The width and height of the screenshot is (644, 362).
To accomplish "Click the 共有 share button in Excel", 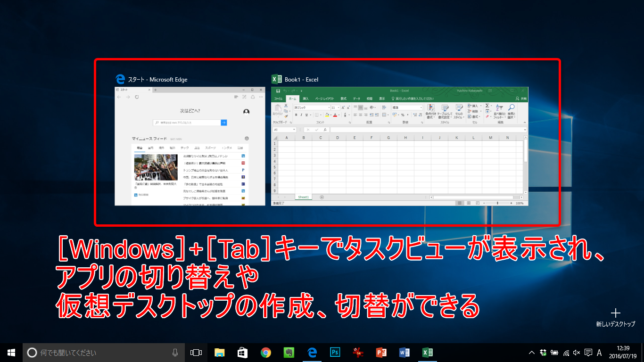I will click(x=521, y=99).
